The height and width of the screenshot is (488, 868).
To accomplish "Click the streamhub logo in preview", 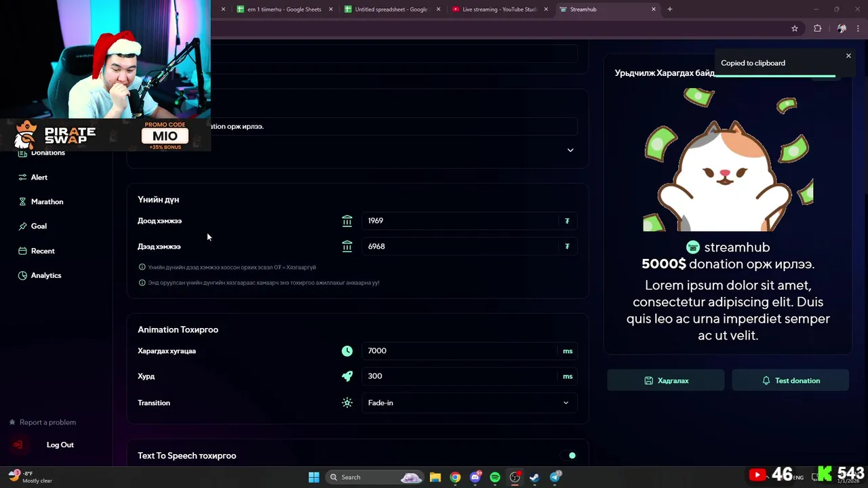I will (692, 247).
